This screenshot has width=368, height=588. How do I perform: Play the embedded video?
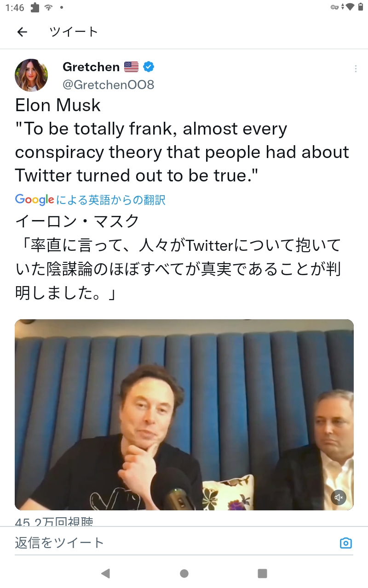coord(184,414)
